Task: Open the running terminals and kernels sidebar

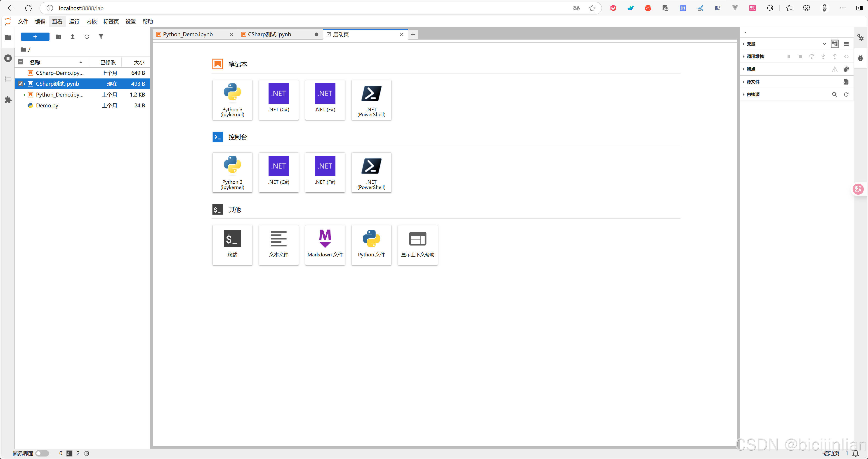Action: point(8,58)
